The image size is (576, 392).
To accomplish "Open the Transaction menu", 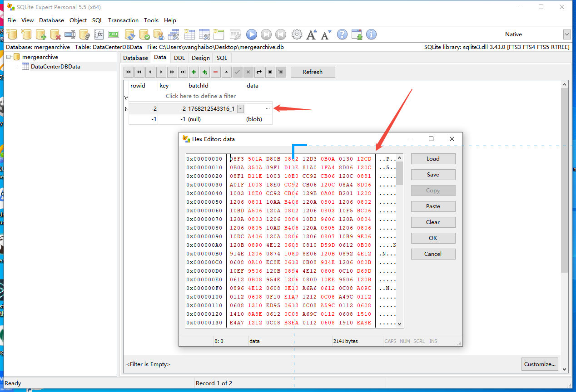I will pyautogui.click(x=123, y=20).
